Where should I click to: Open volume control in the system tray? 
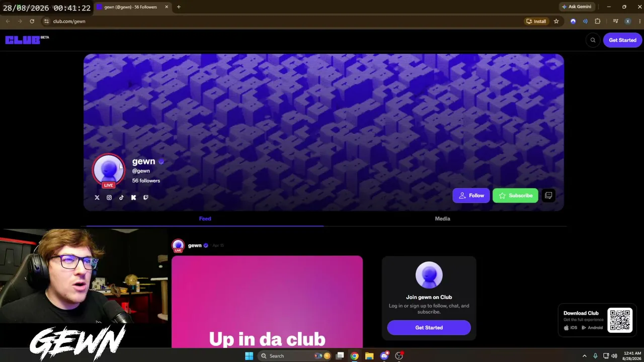pyautogui.click(x=614, y=356)
